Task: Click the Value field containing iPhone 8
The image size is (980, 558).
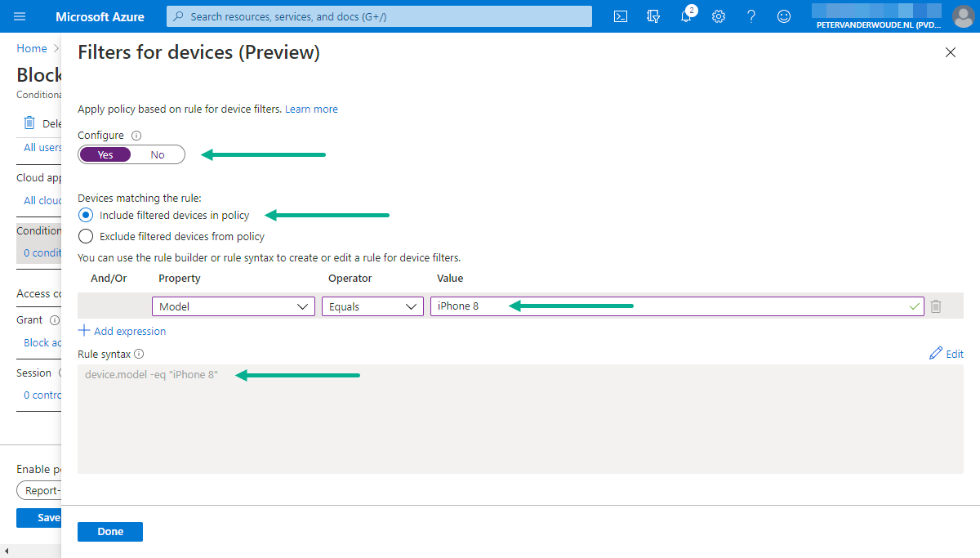Action: (670, 306)
